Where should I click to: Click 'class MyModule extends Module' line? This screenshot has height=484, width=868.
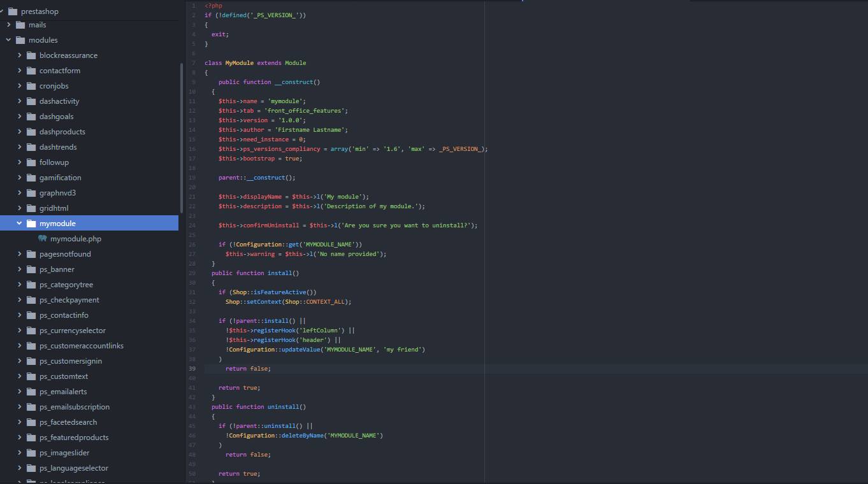coord(256,63)
